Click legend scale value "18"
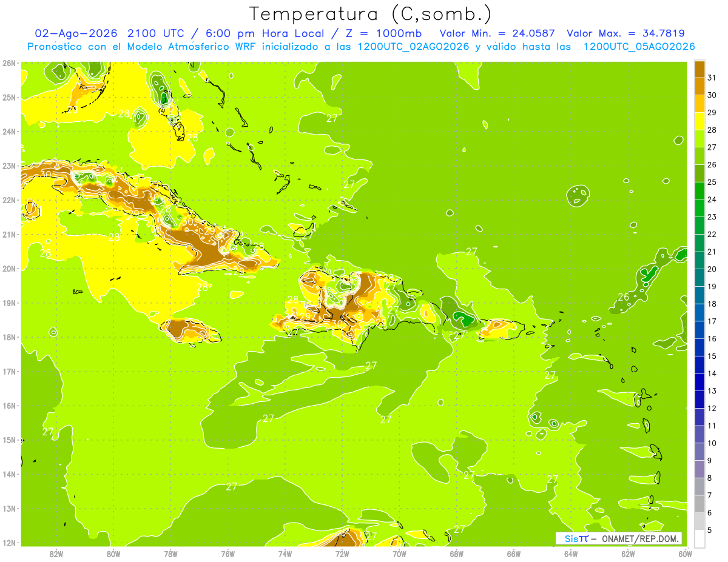This screenshot has height=562, width=728. coord(712,304)
